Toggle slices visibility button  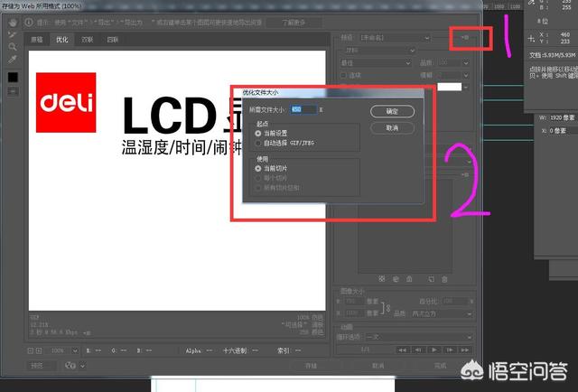(12, 92)
